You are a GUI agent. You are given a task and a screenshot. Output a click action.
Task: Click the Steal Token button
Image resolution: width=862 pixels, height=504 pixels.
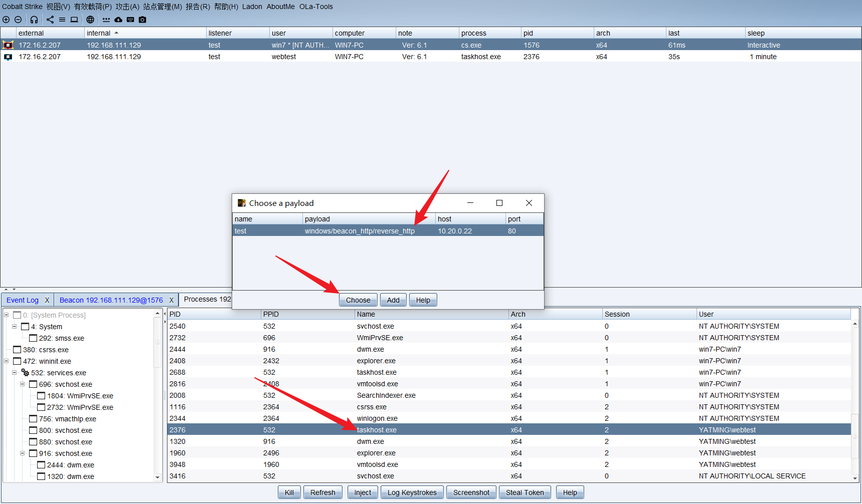point(525,492)
